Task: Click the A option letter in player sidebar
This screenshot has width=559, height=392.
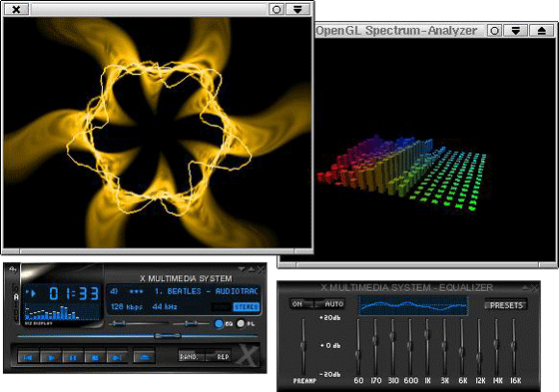Action: (16, 297)
